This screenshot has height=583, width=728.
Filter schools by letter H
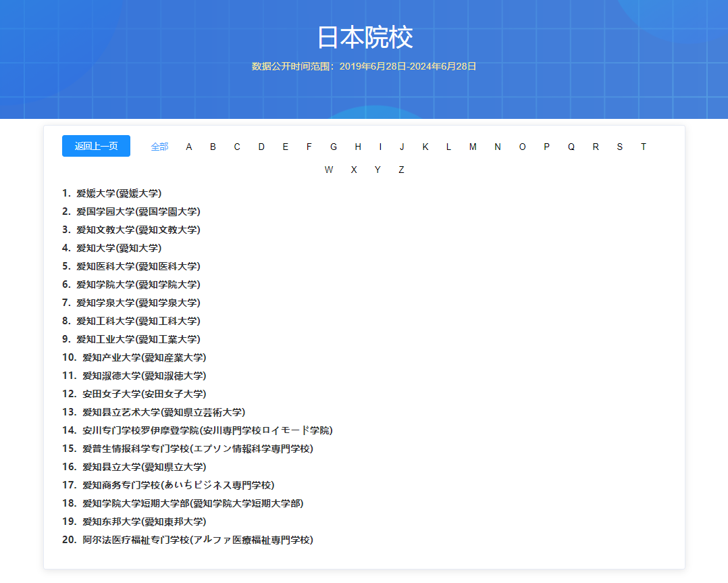[x=358, y=147]
